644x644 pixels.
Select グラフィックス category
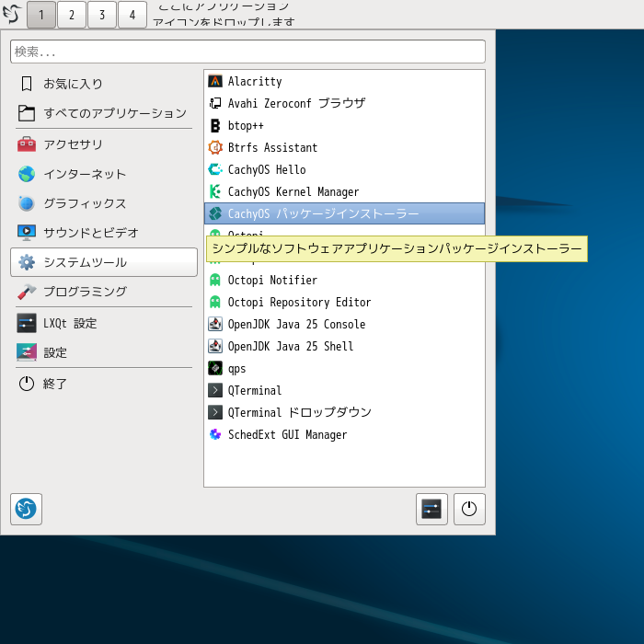pyautogui.click(x=104, y=203)
